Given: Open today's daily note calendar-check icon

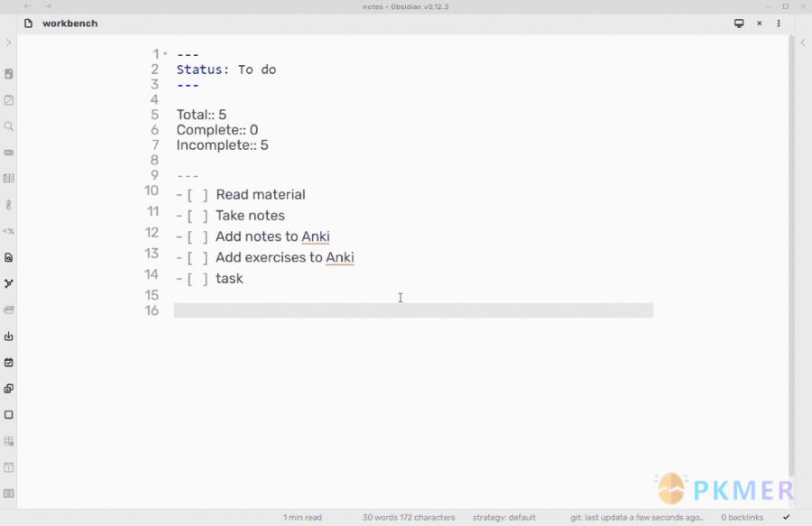Looking at the screenshot, I should coord(9,362).
